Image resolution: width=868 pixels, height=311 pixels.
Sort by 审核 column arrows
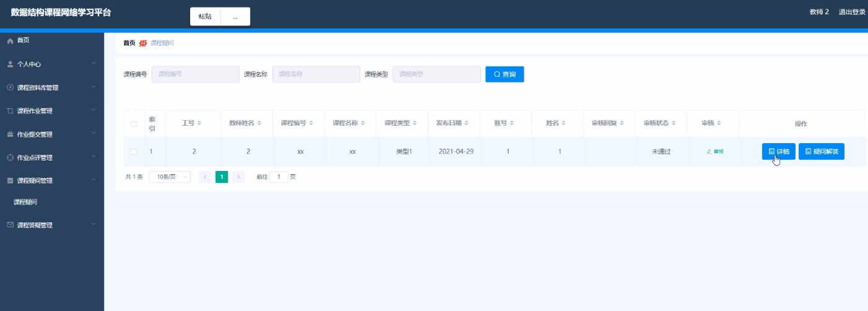click(719, 123)
